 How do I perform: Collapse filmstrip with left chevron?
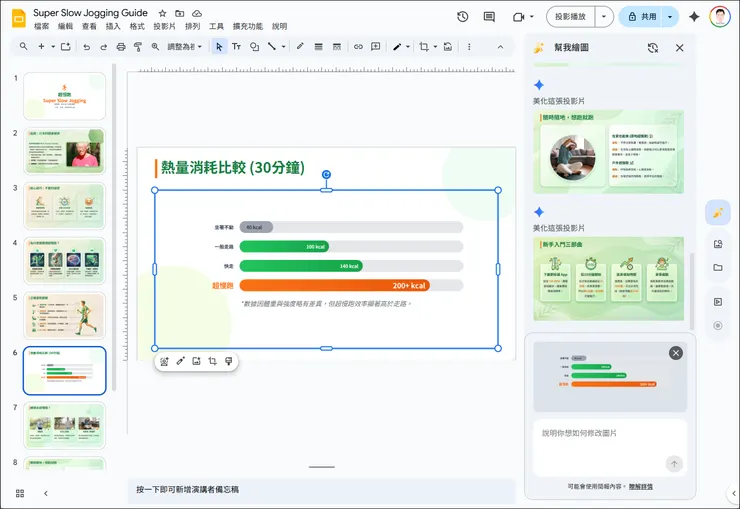click(46, 493)
